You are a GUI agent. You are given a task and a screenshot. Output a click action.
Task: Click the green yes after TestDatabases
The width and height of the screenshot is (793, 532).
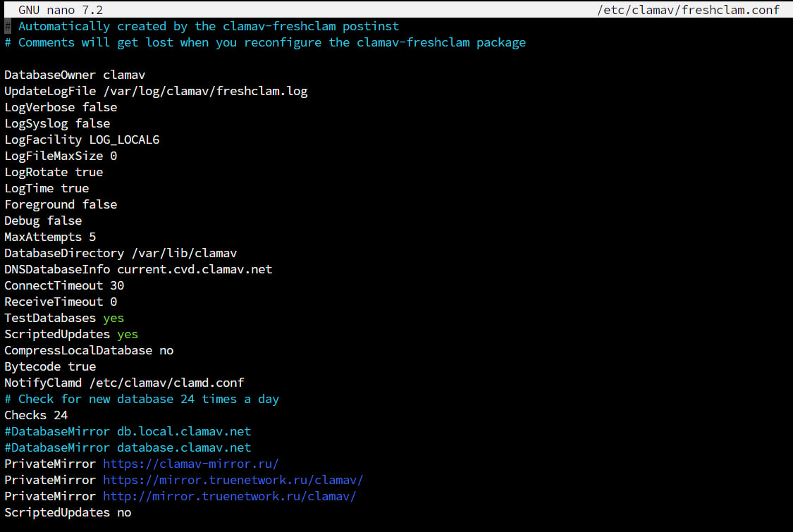pyautogui.click(x=113, y=318)
